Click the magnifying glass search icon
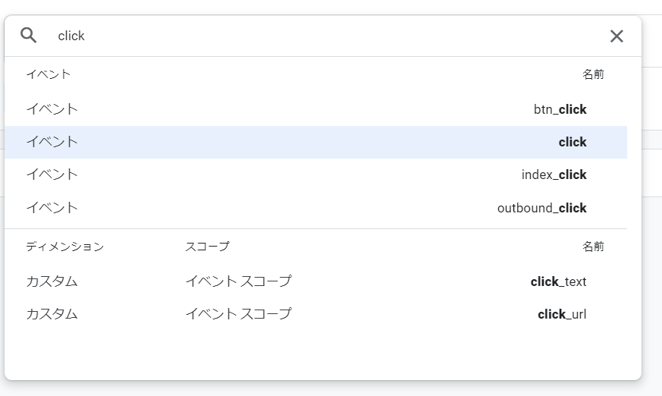The width and height of the screenshot is (662, 396). [28, 35]
